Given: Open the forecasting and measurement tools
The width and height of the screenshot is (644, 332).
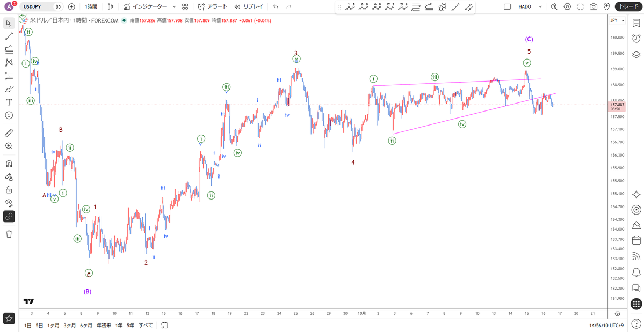Looking at the screenshot, I should [x=9, y=76].
